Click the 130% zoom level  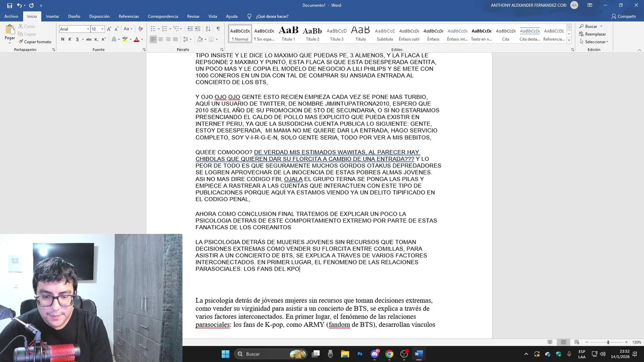point(636,342)
